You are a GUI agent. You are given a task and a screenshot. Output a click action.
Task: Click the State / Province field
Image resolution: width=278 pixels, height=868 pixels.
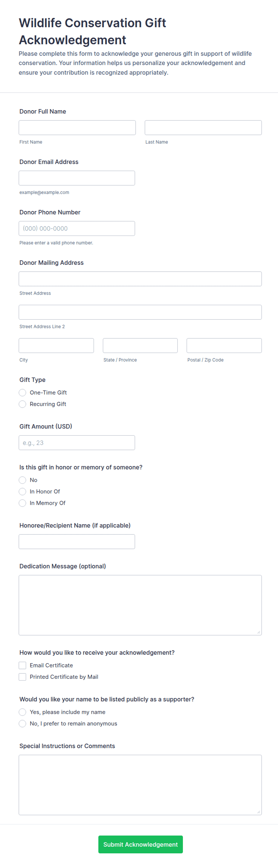tap(140, 346)
